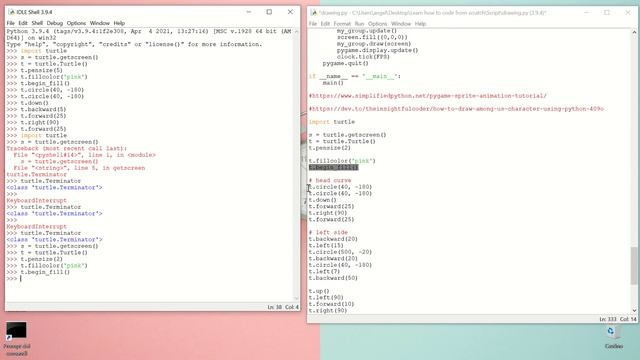Screen dimensions: 640x360
Task: Click highlighted t.begin_fill() line in editor
Action: [333, 167]
